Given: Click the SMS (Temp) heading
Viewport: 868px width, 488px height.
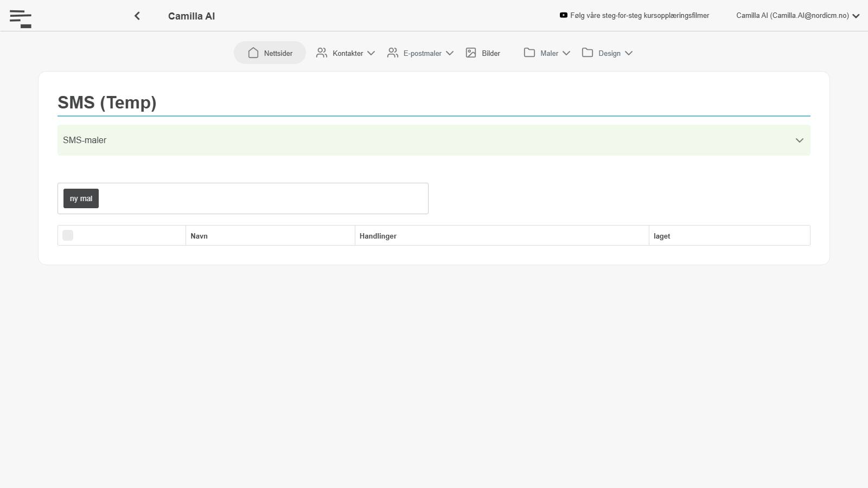Looking at the screenshot, I should pos(107,102).
